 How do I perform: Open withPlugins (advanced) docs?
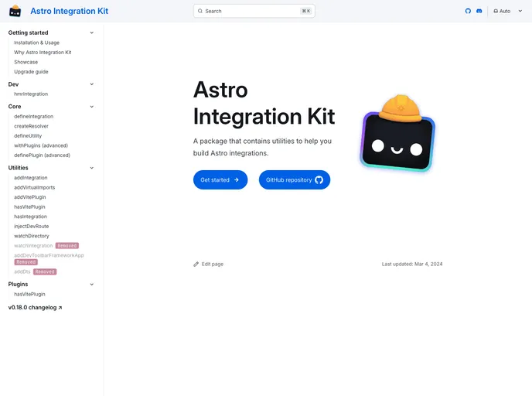(x=41, y=145)
